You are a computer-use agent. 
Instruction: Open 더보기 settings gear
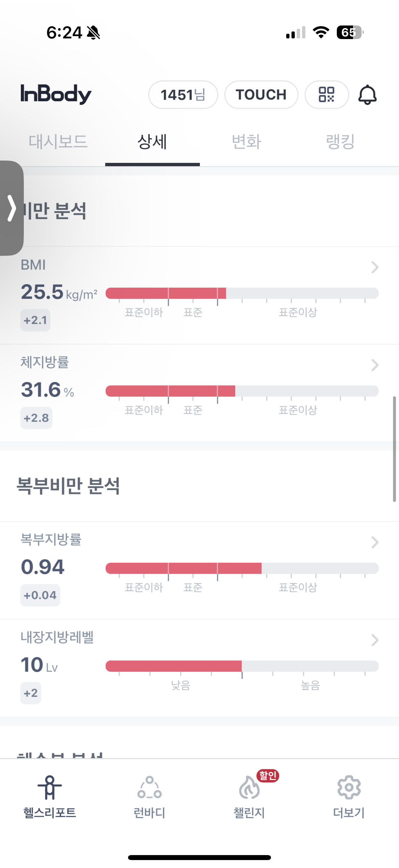(349, 787)
